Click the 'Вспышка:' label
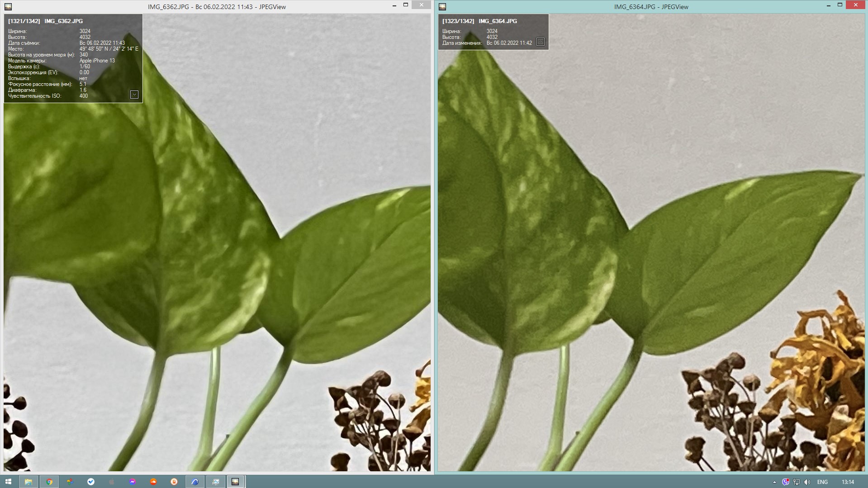The width and height of the screenshot is (868, 488). 19,78
